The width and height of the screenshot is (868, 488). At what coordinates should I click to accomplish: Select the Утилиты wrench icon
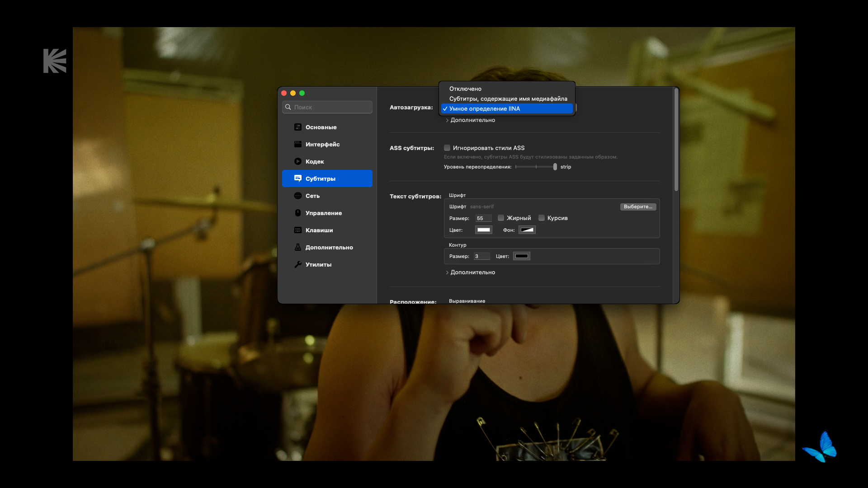click(297, 264)
